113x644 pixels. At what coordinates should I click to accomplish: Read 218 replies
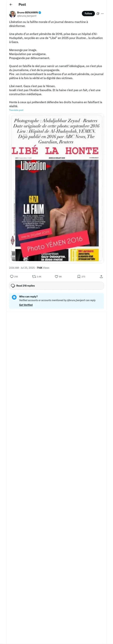pos(56,286)
